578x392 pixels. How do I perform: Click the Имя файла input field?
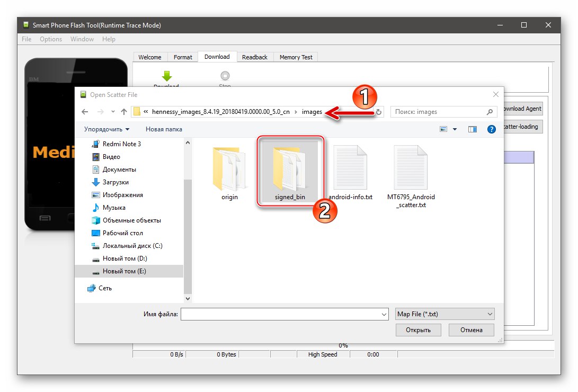281,314
